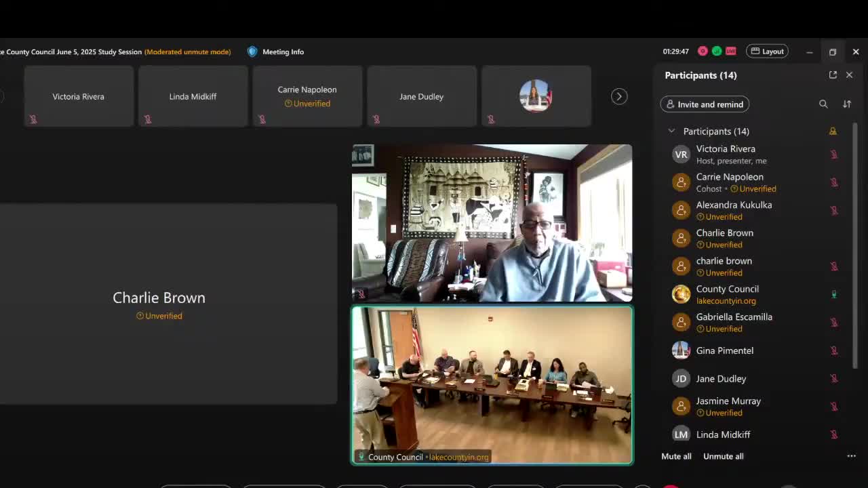The width and height of the screenshot is (868, 488).
Task: Click the Mute all button
Action: [676, 456]
